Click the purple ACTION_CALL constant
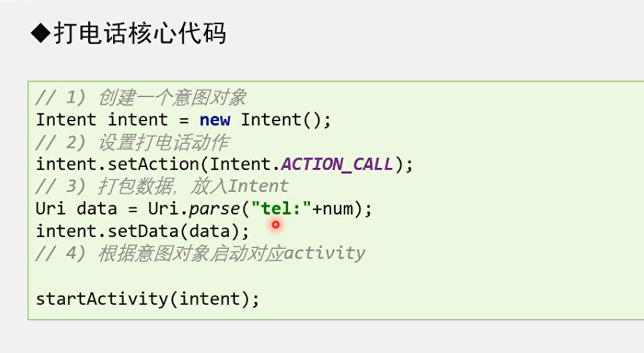 [x=337, y=164]
